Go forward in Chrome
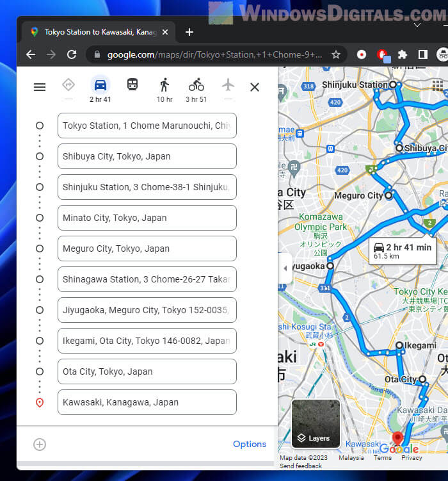Viewport: 448px width, 481px height. [51, 54]
